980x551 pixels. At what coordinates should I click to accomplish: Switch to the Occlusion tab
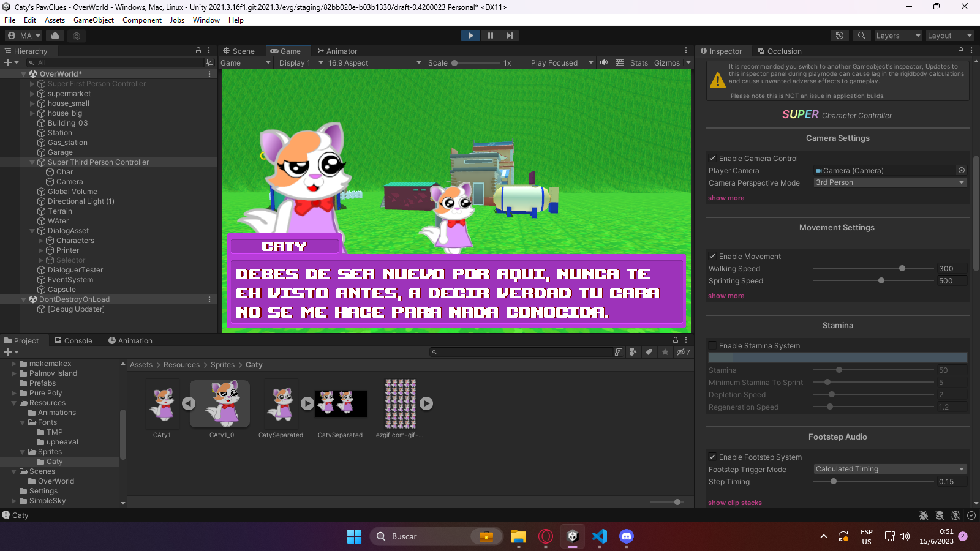780,51
